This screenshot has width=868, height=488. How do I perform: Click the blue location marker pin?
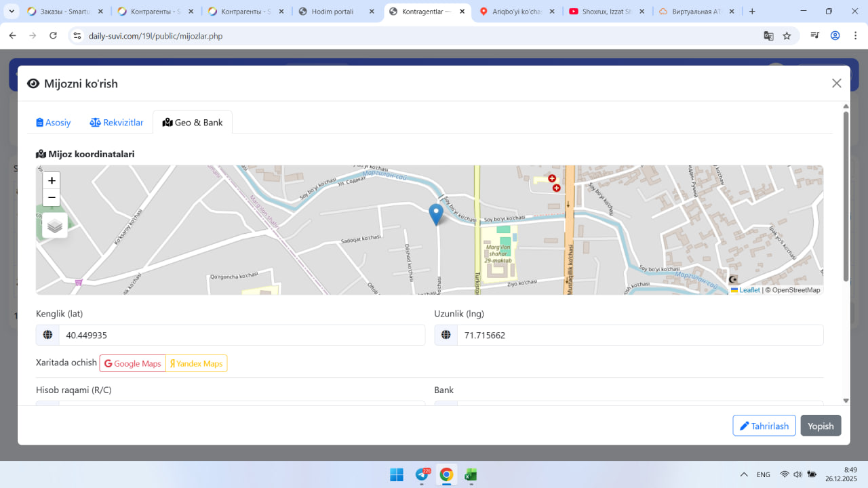436,213
